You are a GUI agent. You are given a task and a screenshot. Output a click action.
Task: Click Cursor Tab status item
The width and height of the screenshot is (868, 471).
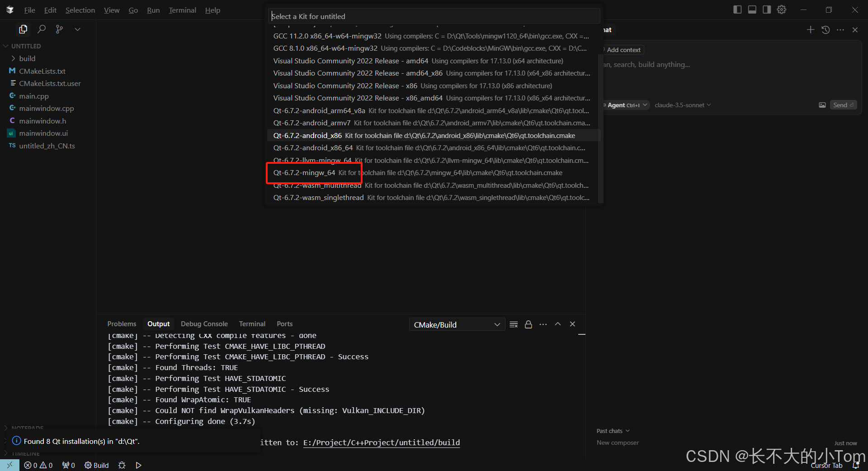[x=826, y=466]
